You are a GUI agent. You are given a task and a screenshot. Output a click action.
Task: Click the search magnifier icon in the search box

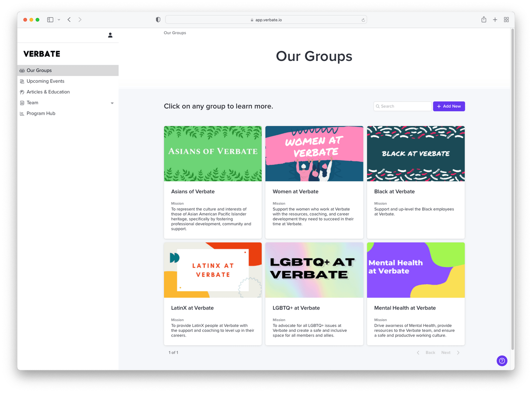(378, 106)
